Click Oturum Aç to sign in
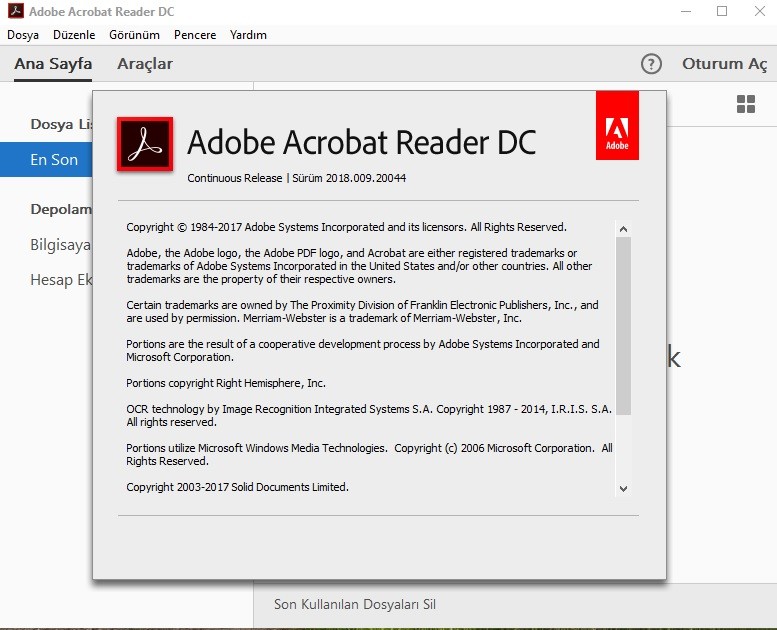This screenshot has width=777, height=630. (724, 64)
